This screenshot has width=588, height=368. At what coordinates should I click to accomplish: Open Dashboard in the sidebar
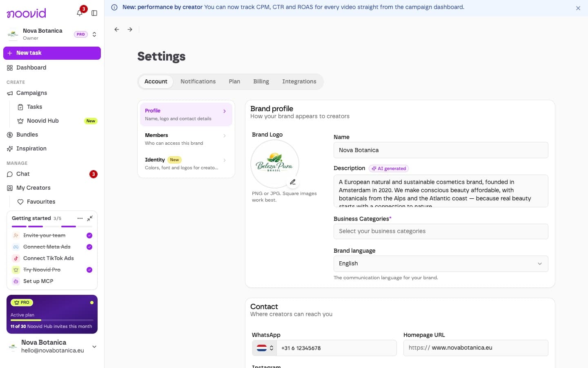[x=52, y=68]
